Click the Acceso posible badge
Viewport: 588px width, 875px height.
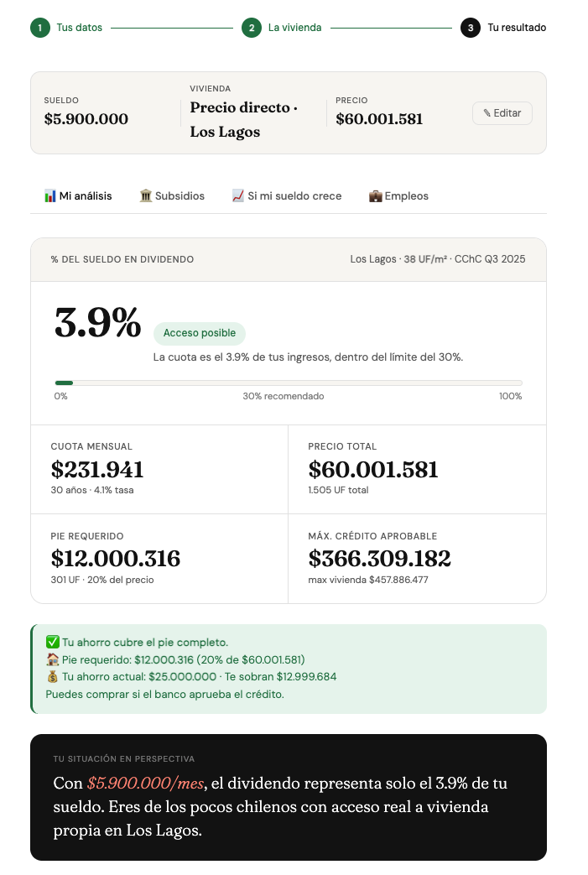click(200, 333)
